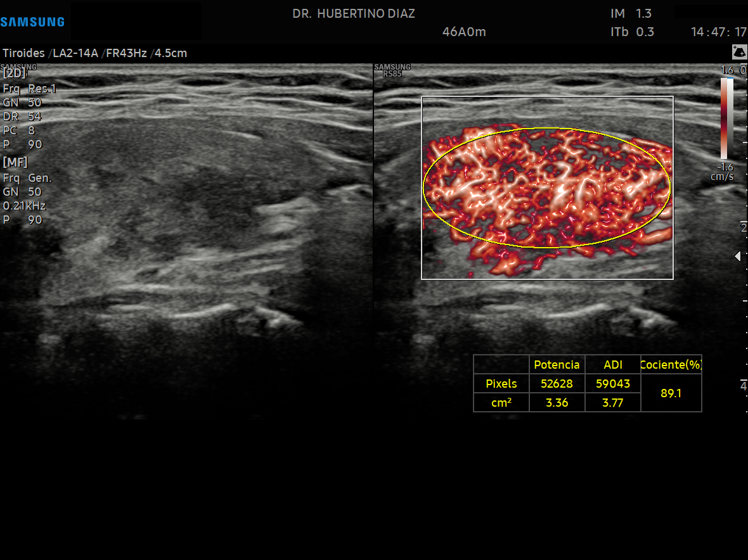Image resolution: width=748 pixels, height=560 pixels.
Task: Click the small SAMSUNG RS85 watermark
Action: (x=392, y=70)
